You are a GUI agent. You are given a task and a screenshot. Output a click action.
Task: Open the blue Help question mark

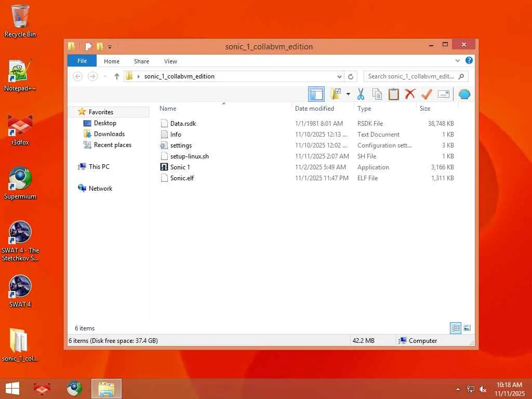[x=469, y=60]
